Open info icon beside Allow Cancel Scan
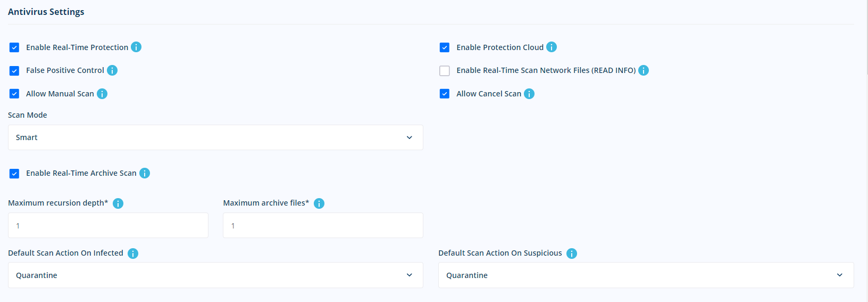The width and height of the screenshot is (868, 302). [529, 94]
